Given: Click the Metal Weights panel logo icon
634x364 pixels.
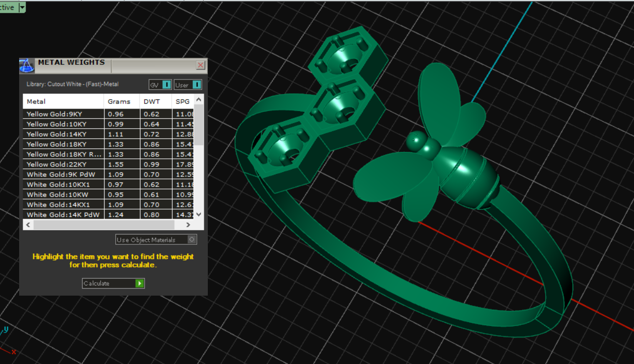Looking at the screenshot, I should [x=27, y=65].
